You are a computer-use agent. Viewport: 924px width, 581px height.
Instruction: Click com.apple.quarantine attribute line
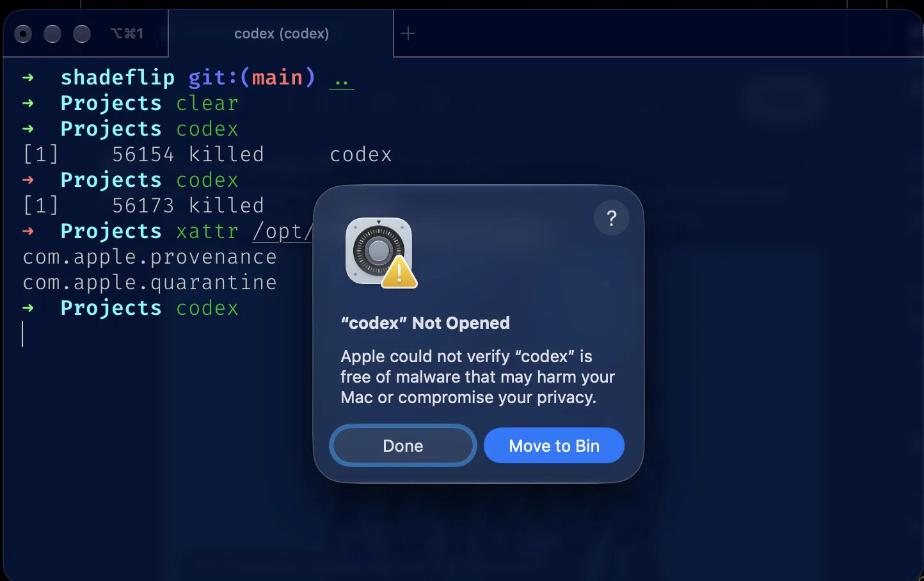click(x=150, y=282)
